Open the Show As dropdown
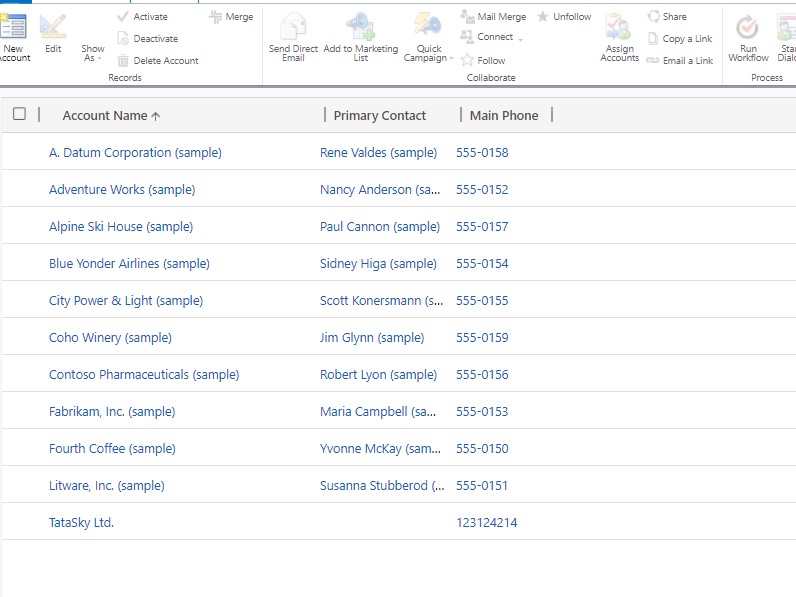796x597 pixels. pos(92,53)
